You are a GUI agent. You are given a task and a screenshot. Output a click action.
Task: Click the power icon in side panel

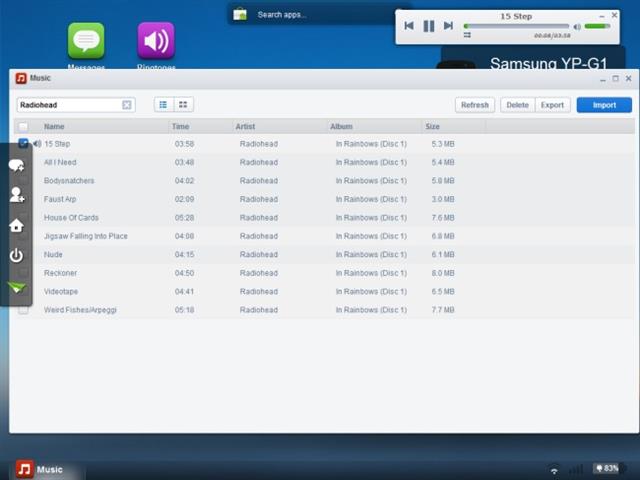coord(17,255)
